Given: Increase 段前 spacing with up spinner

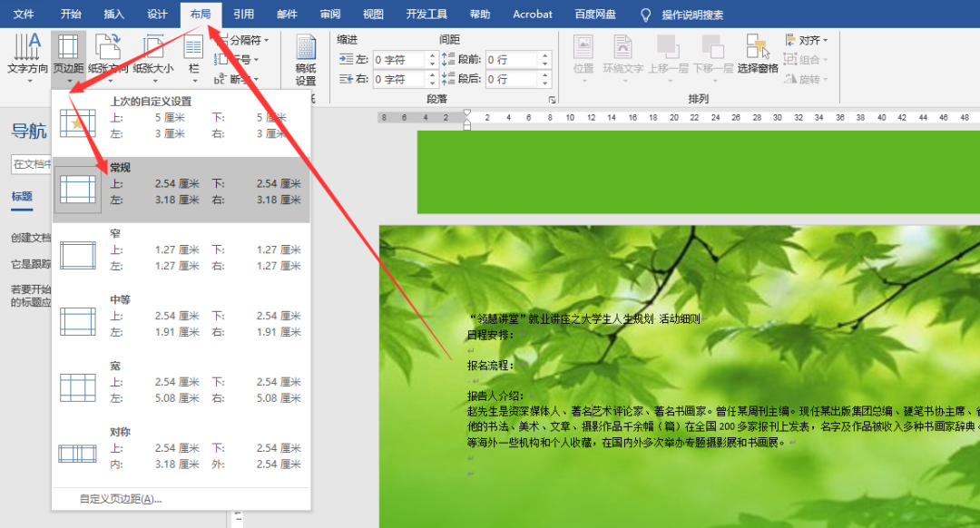Looking at the screenshot, I should point(545,55).
